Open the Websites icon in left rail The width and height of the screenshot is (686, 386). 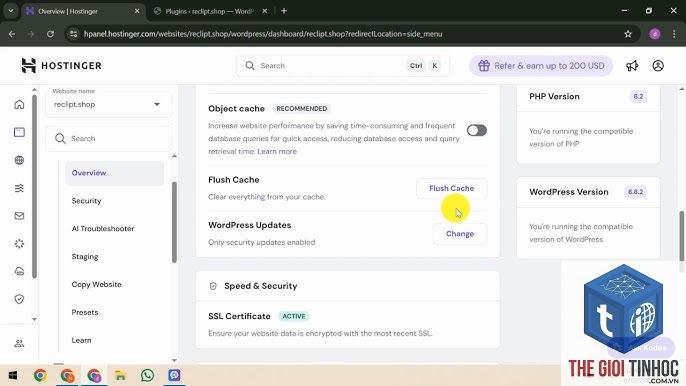pyautogui.click(x=19, y=132)
